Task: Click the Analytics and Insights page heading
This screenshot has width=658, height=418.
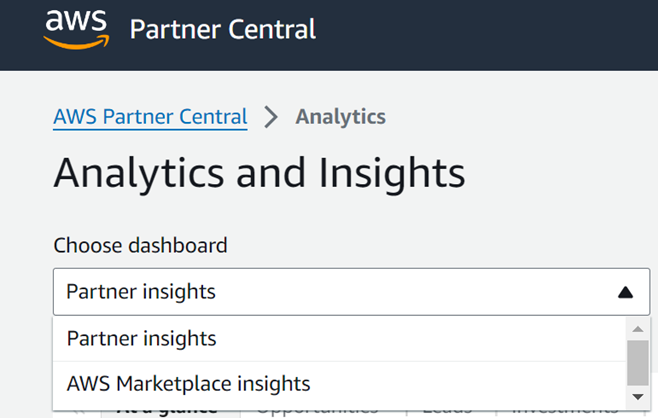Action: coord(259,173)
